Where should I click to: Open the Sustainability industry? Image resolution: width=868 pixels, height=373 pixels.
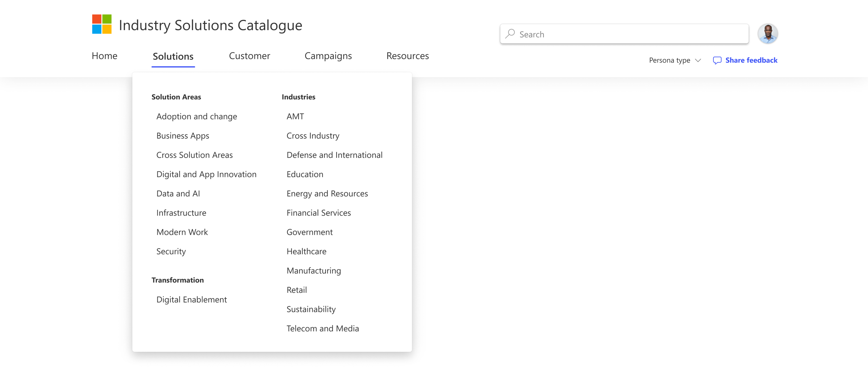pos(311,309)
